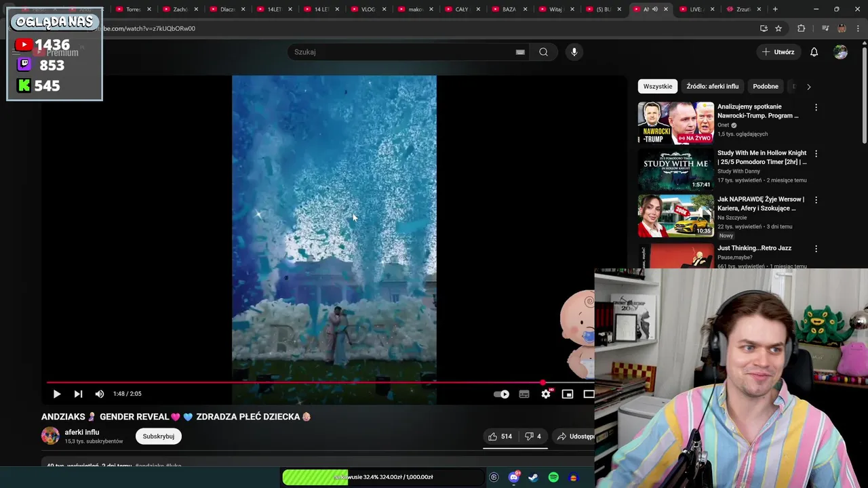This screenshot has width=868, height=488.
Task: Open options for Nawrocki-Trump video
Action: [x=816, y=107]
